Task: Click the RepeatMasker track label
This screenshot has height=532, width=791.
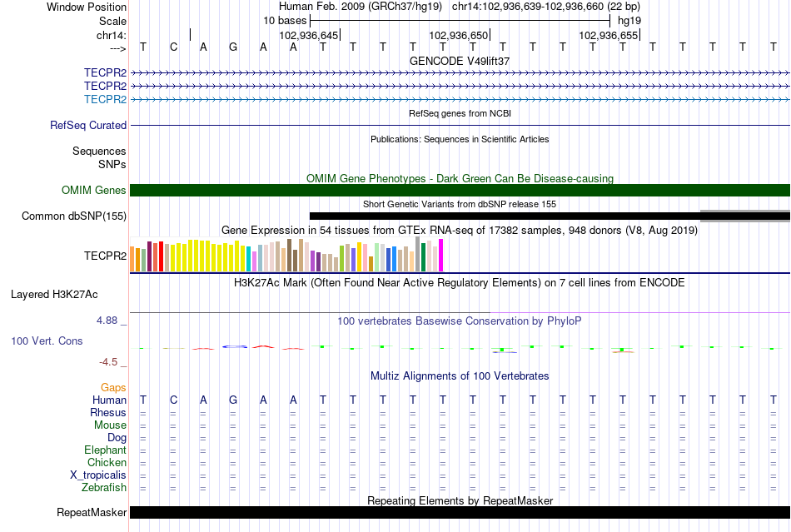Action: click(92, 512)
